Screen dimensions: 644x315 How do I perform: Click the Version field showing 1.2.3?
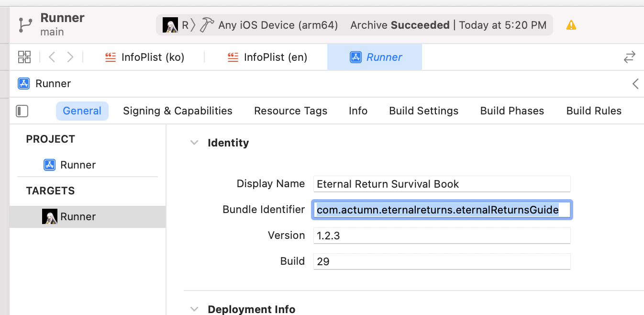click(442, 236)
